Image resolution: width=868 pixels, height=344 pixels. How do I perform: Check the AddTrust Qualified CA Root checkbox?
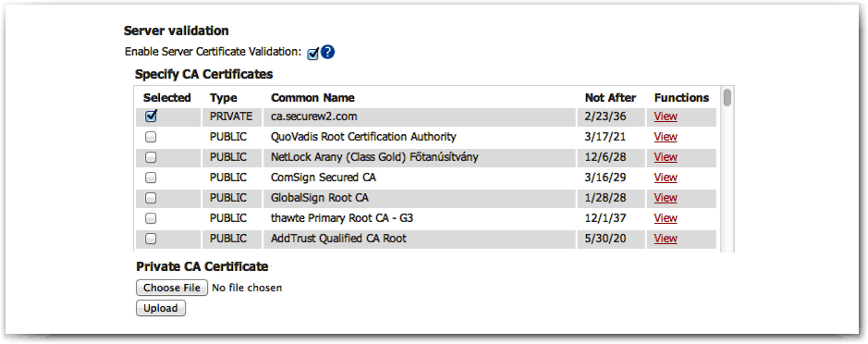pyautogui.click(x=151, y=239)
